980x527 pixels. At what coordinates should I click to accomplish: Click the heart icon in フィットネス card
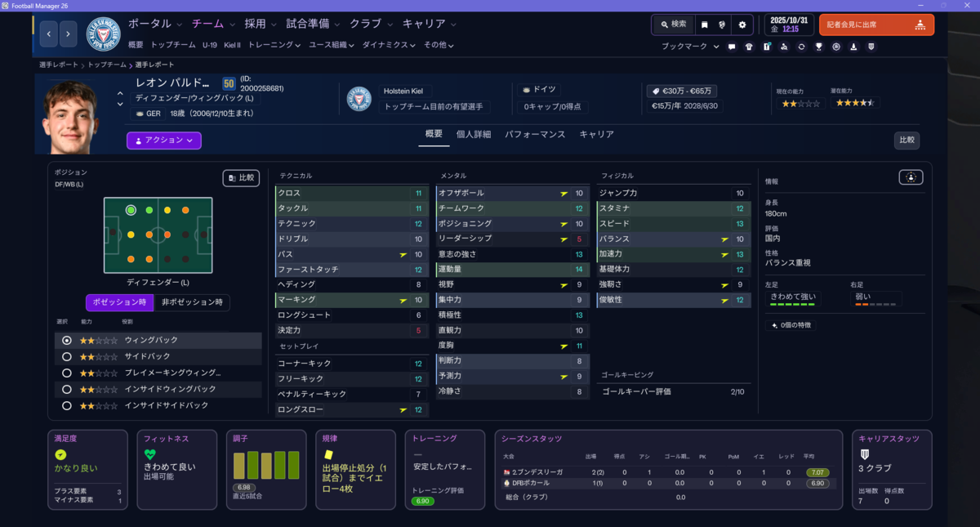click(149, 454)
